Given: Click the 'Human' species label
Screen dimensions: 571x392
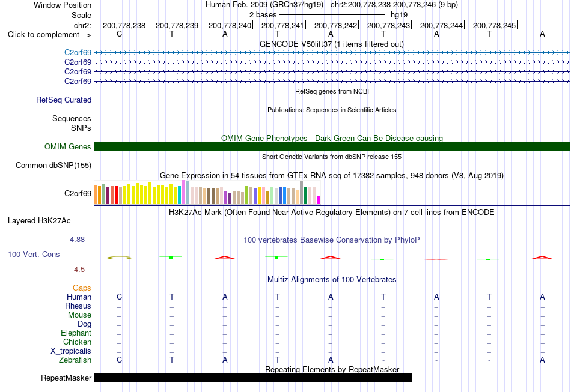Looking at the screenshot, I should pos(79,297).
